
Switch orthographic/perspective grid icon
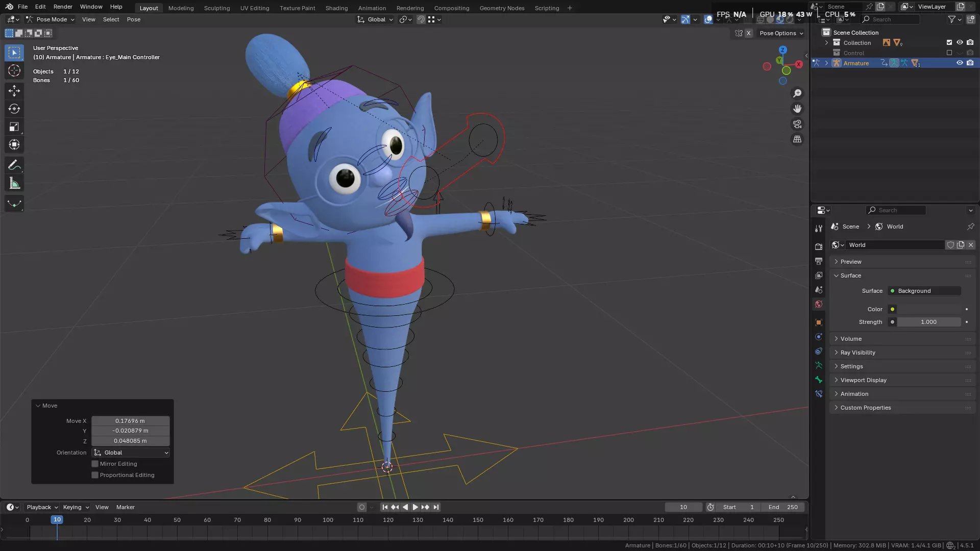tap(797, 139)
